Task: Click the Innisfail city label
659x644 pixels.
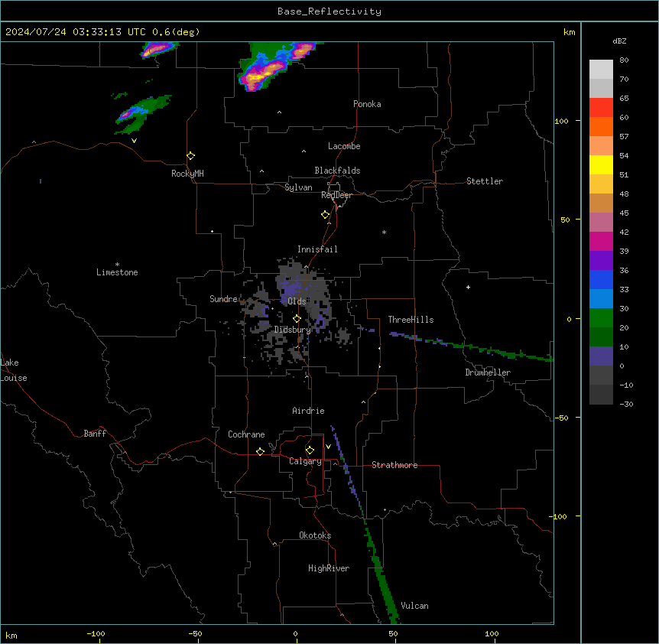Action: coord(317,249)
